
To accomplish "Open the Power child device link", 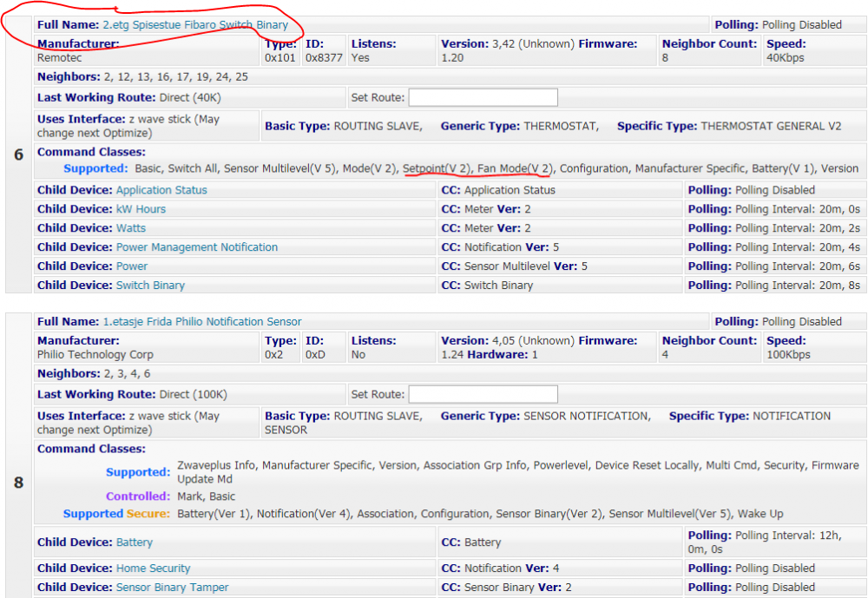I will point(132,266).
